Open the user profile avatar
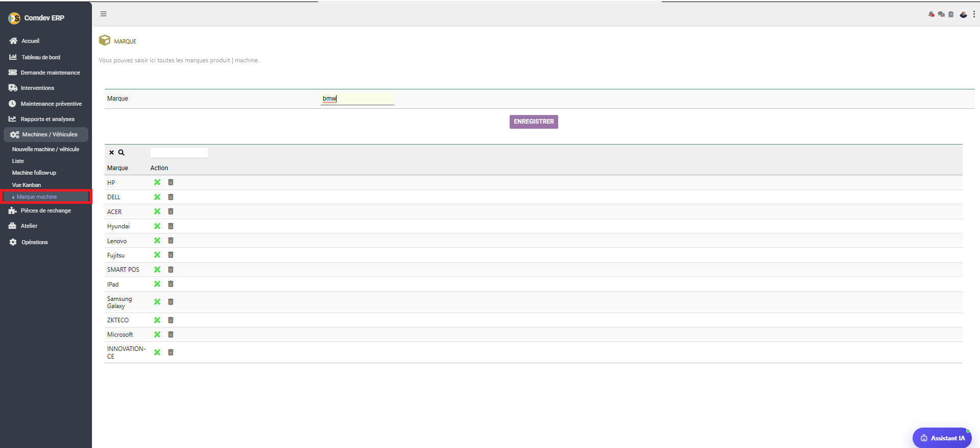 coord(963,14)
